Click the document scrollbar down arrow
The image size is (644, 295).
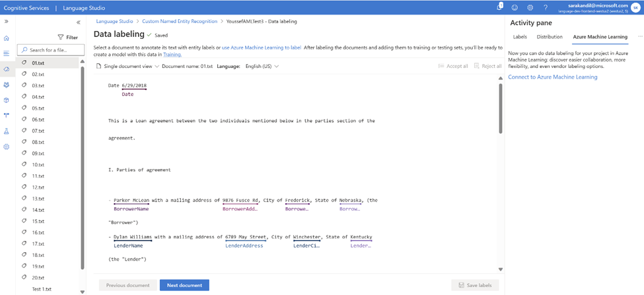[500, 269]
